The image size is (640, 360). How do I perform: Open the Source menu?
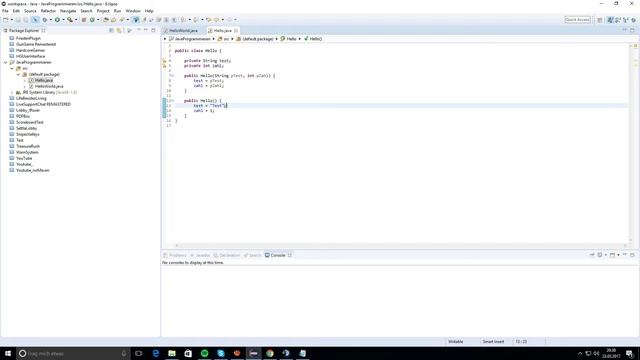30,11
